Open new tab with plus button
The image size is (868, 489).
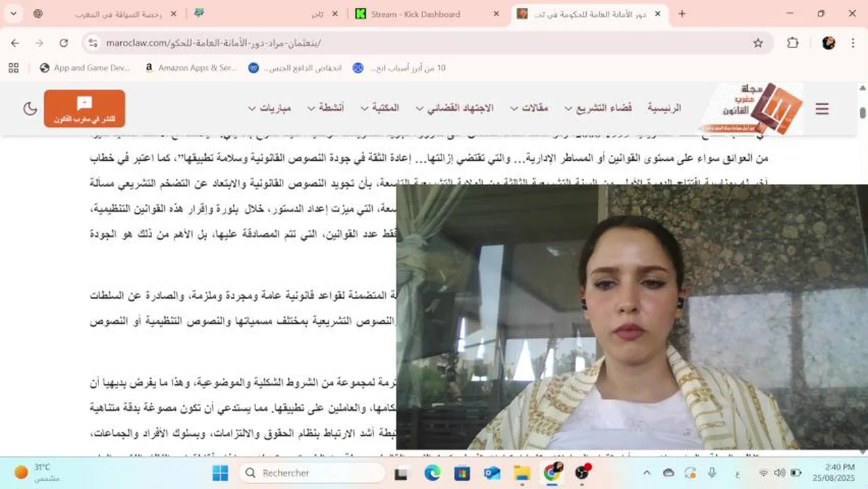coord(682,14)
